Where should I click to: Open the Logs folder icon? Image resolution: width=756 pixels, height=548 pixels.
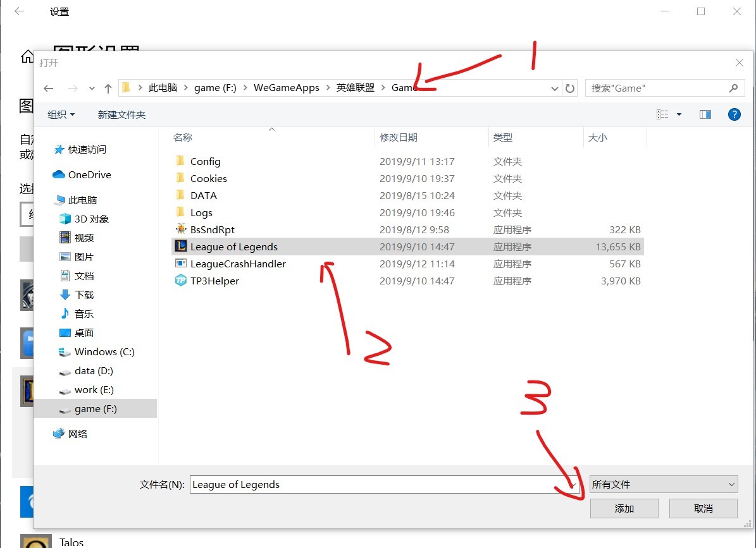[180, 212]
